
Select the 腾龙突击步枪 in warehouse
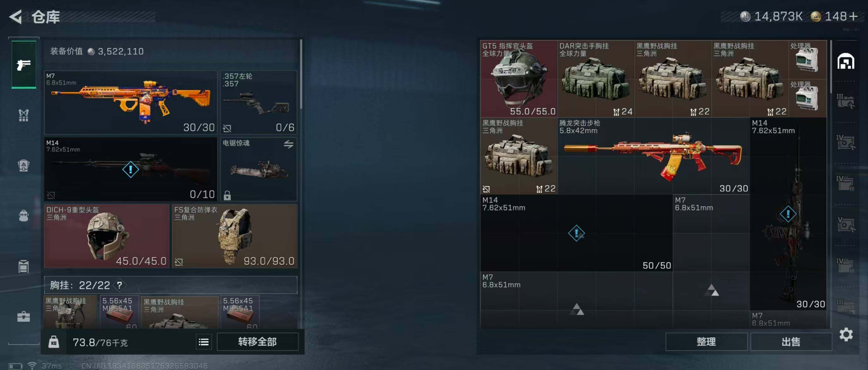[653, 156]
